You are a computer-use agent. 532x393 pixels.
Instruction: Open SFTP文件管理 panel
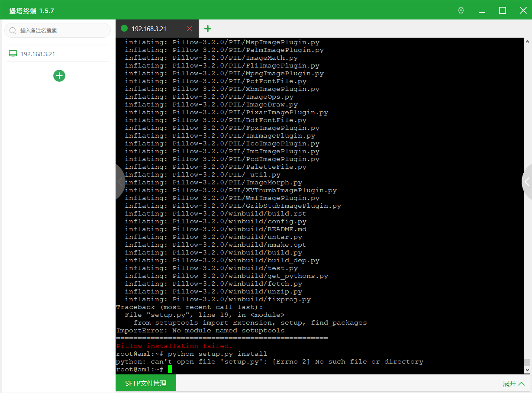pyautogui.click(x=146, y=383)
